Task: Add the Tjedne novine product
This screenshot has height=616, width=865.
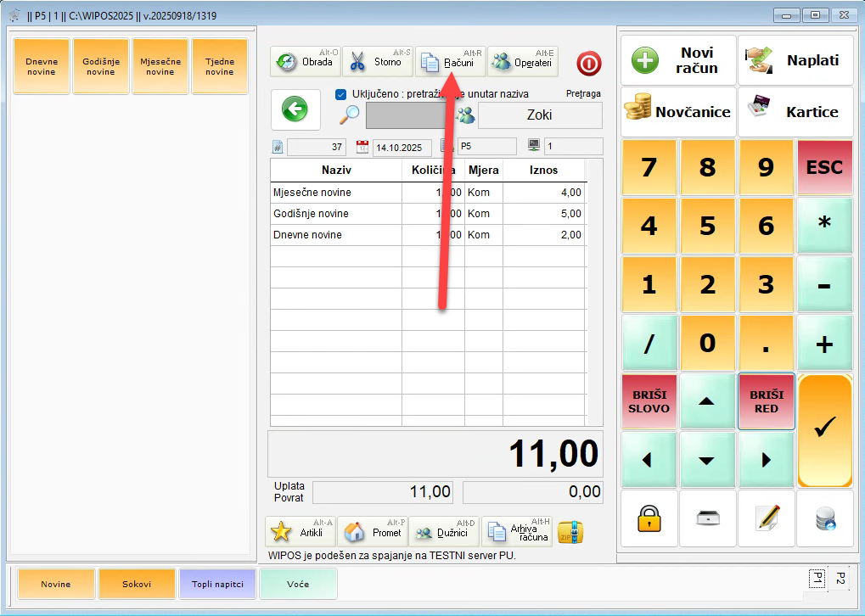Action: click(x=219, y=66)
